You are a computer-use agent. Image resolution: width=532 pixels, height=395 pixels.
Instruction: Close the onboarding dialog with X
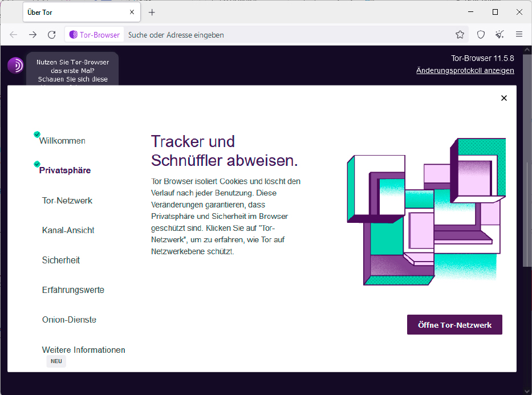(504, 98)
